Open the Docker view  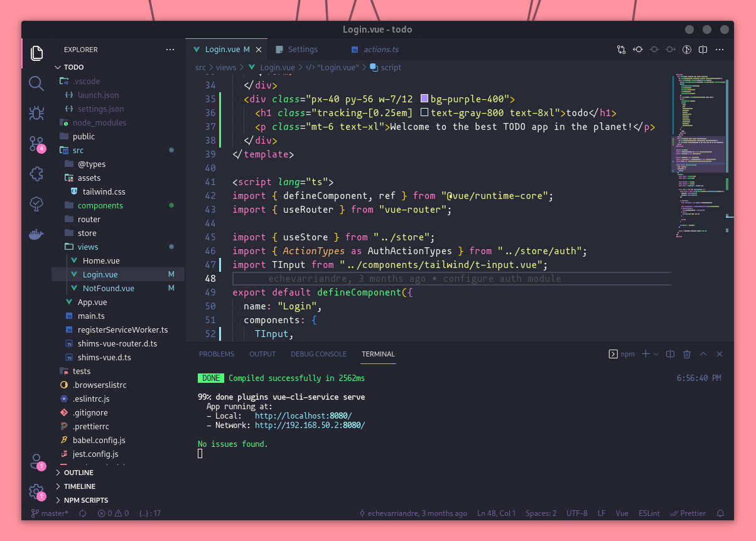[36, 234]
